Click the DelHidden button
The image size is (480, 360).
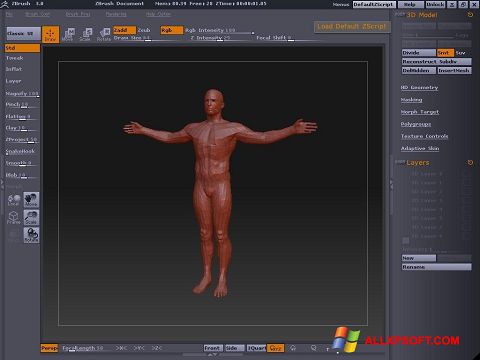point(419,70)
